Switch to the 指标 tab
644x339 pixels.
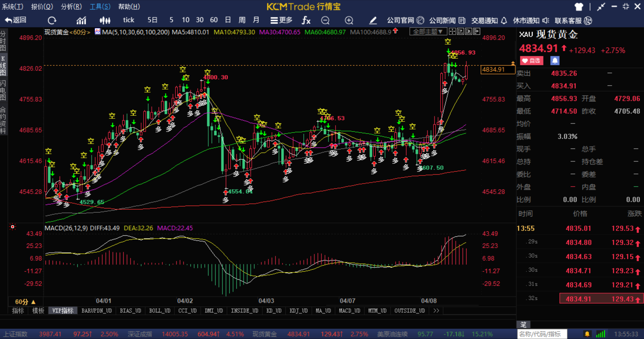pyautogui.click(x=18, y=311)
